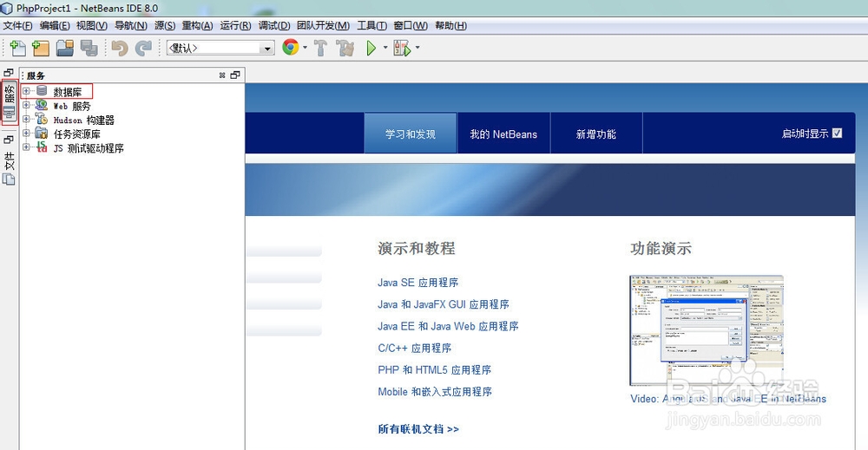
Task: Switch to the 我的 NetBeans tab
Action: click(503, 134)
